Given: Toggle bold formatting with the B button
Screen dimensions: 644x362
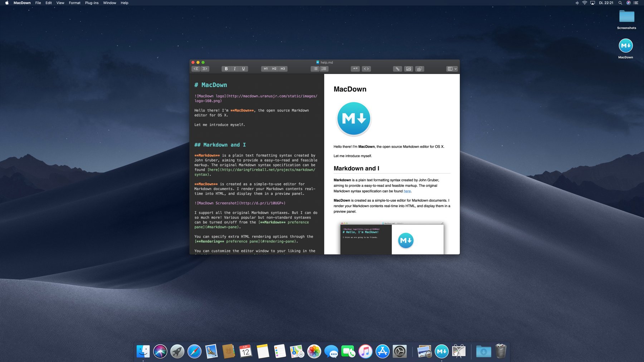Looking at the screenshot, I should coord(226,69).
